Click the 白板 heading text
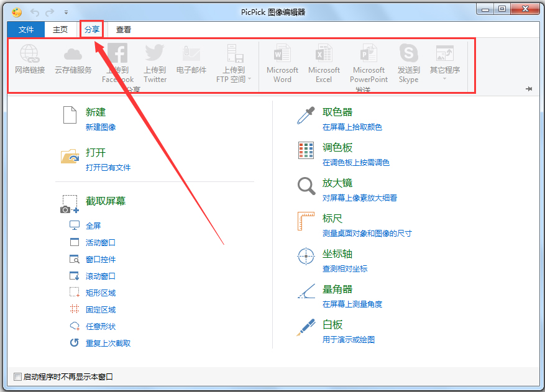 coord(332,324)
